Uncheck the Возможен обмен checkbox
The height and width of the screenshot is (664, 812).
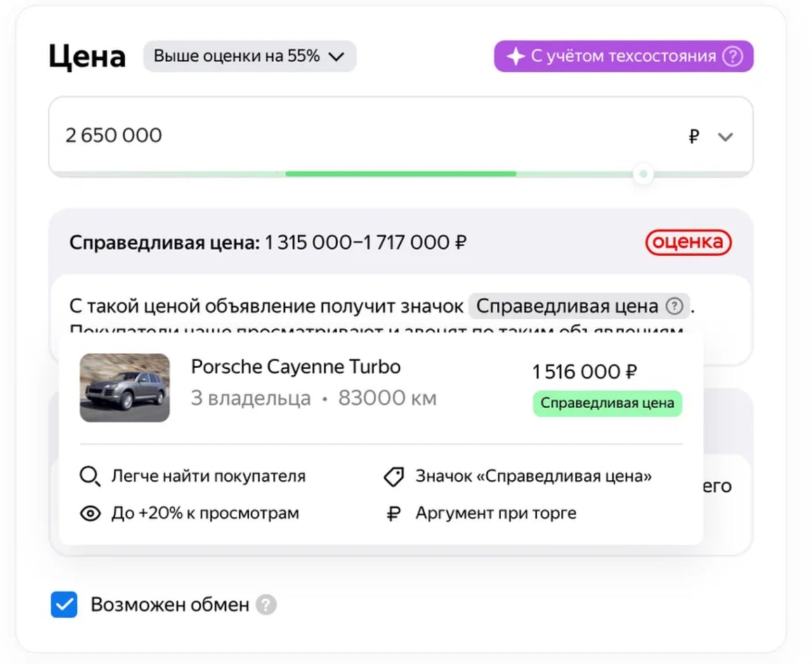64,605
